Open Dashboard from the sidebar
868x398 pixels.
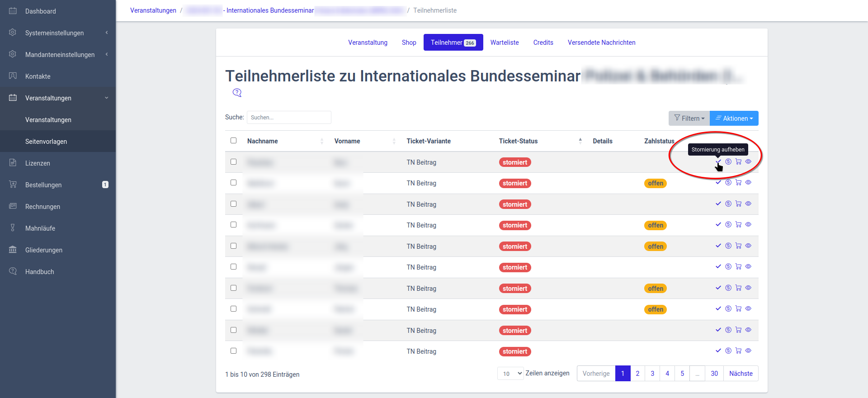pos(40,11)
